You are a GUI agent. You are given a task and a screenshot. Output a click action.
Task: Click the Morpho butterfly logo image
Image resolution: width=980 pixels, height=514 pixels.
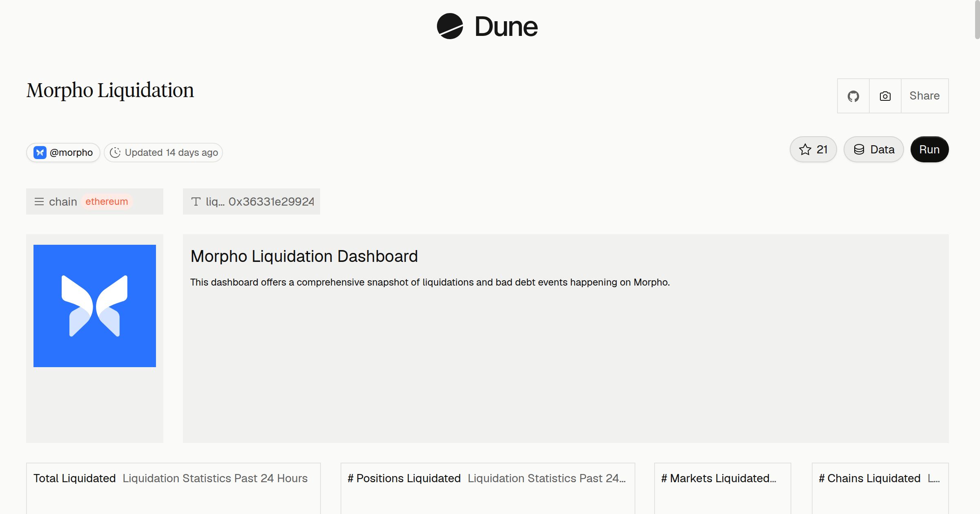(95, 306)
